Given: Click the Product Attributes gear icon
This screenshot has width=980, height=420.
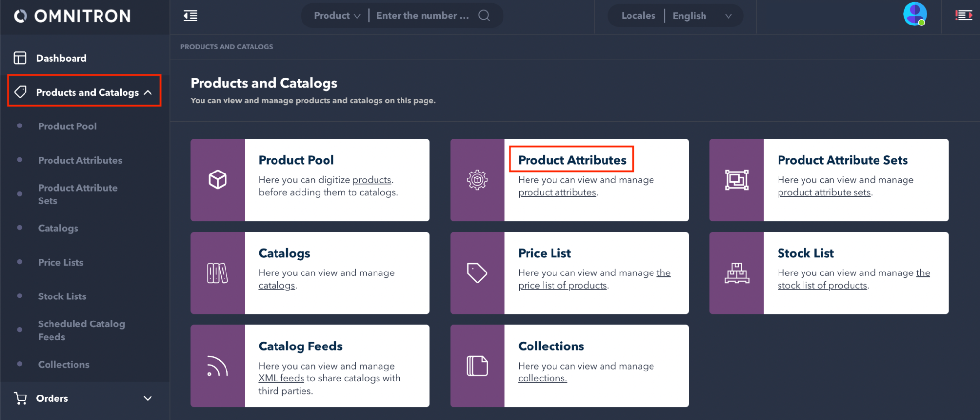Looking at the screenshot, I should click(x=477, y=180).
